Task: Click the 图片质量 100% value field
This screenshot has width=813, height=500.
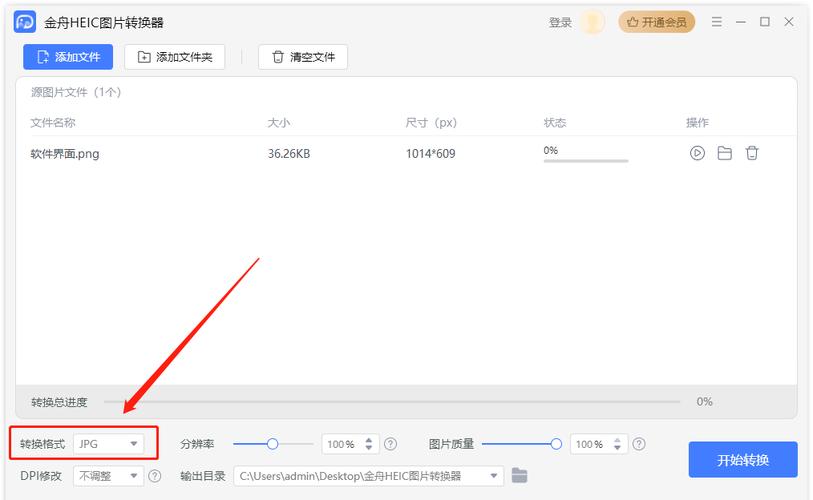Action: pyautogui.click(x=590, y=444)
